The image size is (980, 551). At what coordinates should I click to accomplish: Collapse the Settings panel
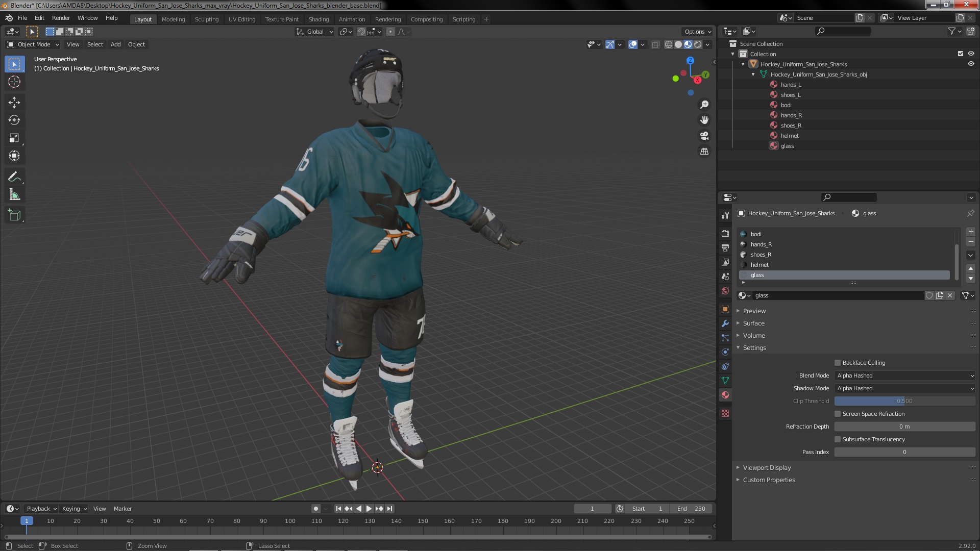[x=754, y=348]
